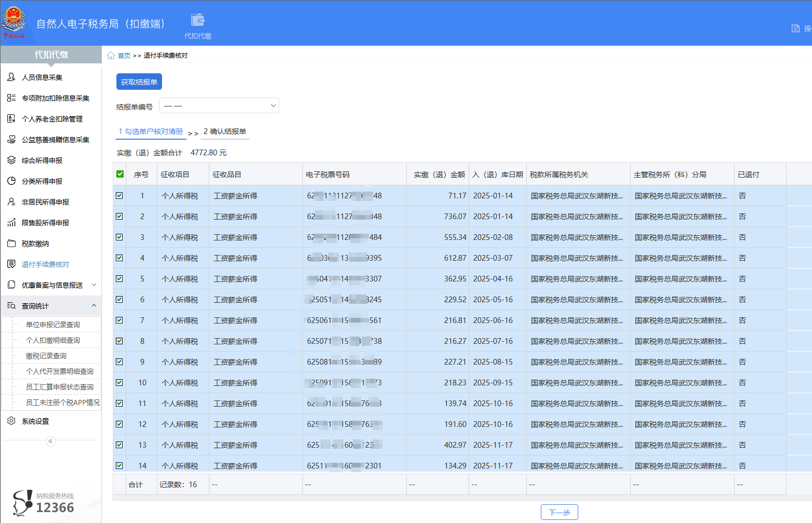Open the 结报单编号 dropdown
This screenshot has width=812, height=523.
click(x=219, y=105)
